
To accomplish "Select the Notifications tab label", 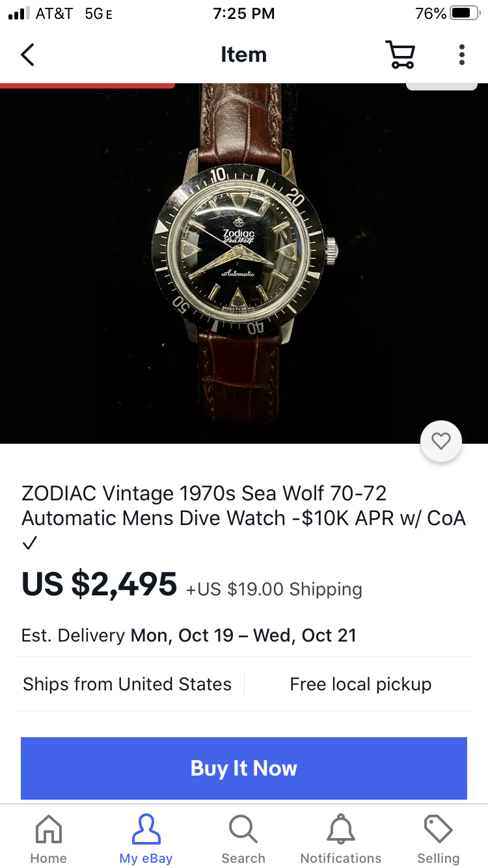I will tap(341, 858).
